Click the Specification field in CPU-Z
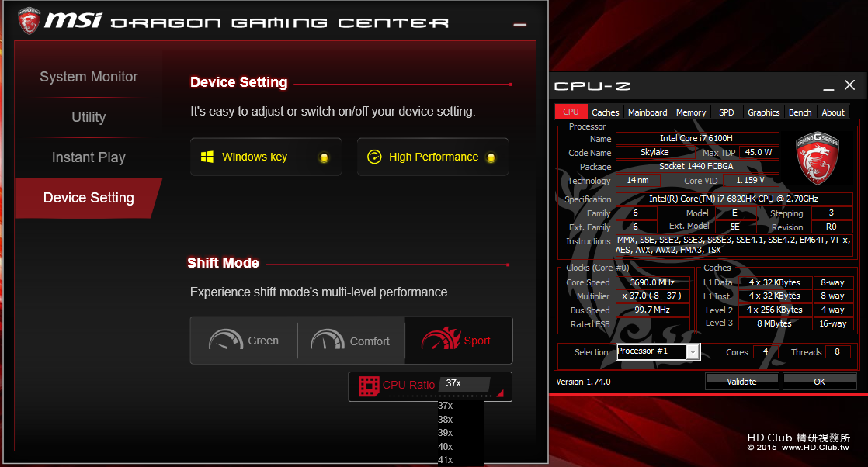 click(734, 199)
